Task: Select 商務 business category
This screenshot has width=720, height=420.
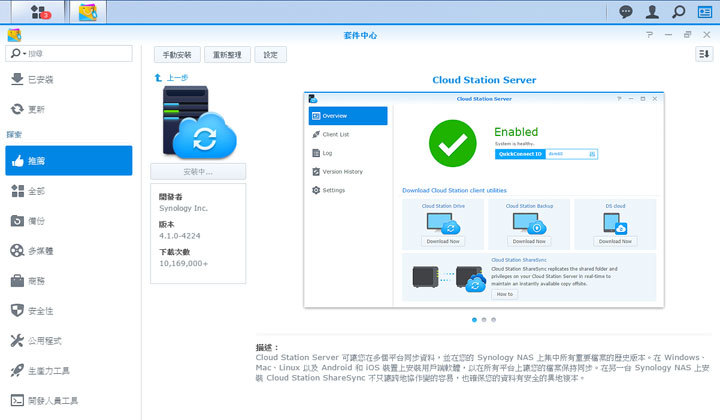Action: coord(69,280)
